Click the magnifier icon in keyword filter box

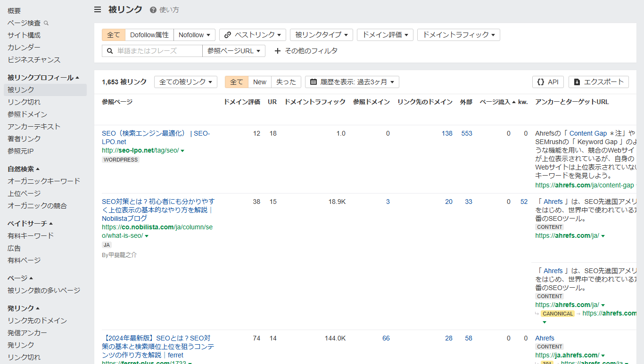(109, 50)
